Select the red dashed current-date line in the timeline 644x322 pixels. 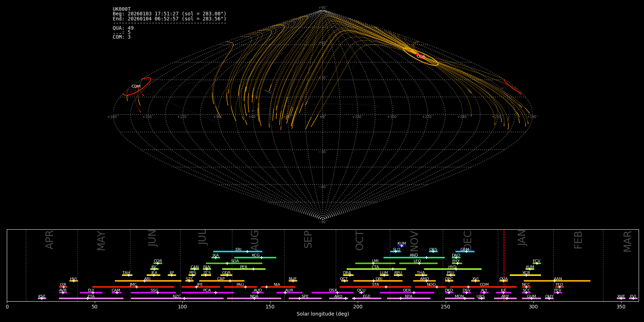pos(504,265)
